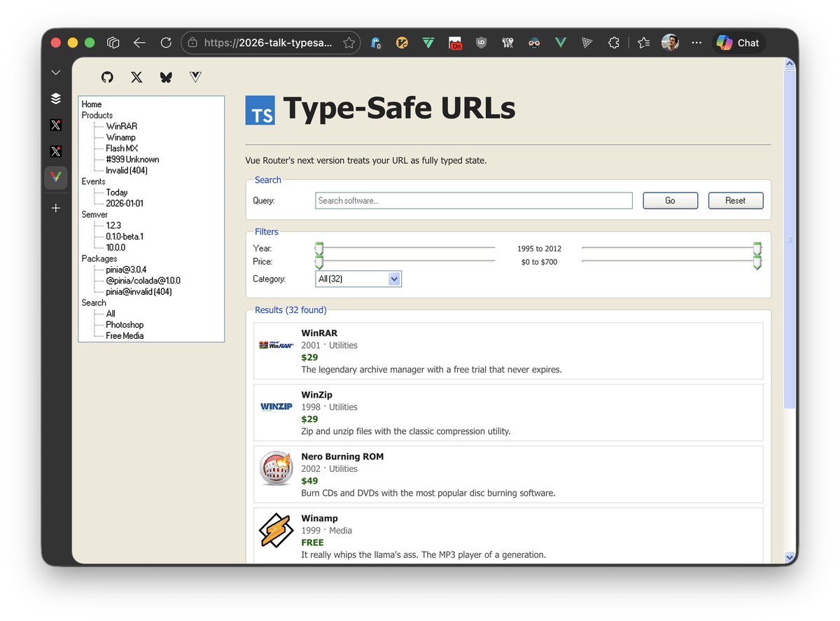This screenshot has width=840, height=621.
Task: Click the TypeScript TS logo
Action: tap(260, 111)
